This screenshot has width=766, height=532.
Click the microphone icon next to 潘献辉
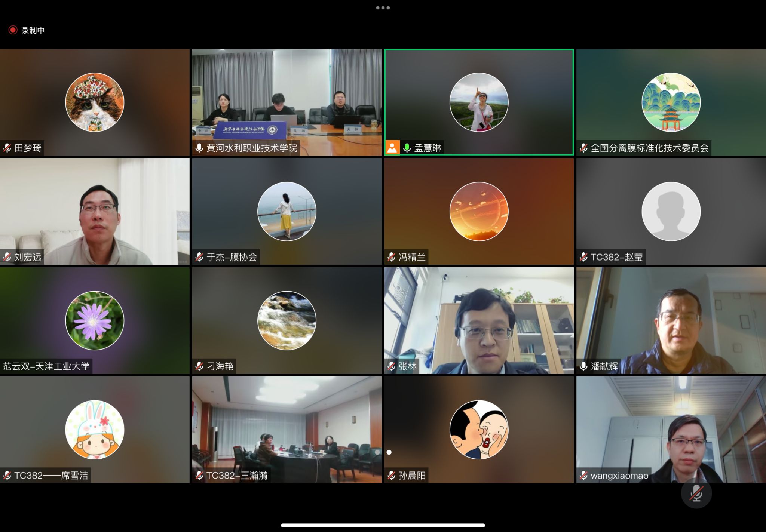(x=583, y=366)
